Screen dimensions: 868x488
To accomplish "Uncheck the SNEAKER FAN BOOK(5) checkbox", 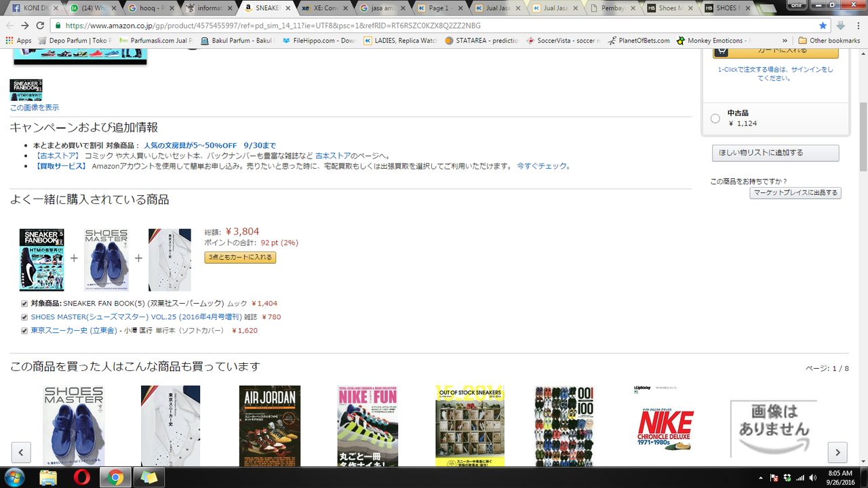I will 24,304.
